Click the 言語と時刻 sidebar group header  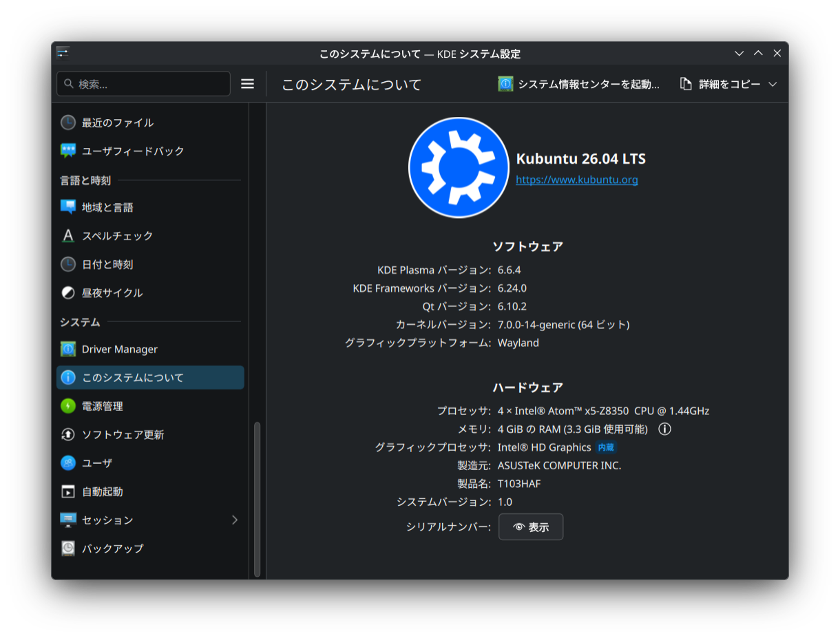(x=85, y=180)
